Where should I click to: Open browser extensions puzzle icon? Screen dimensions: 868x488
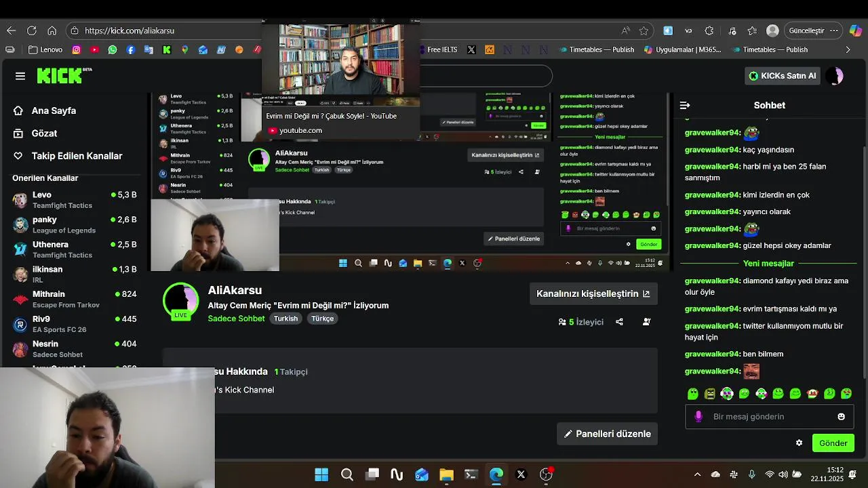coord(709,30)
